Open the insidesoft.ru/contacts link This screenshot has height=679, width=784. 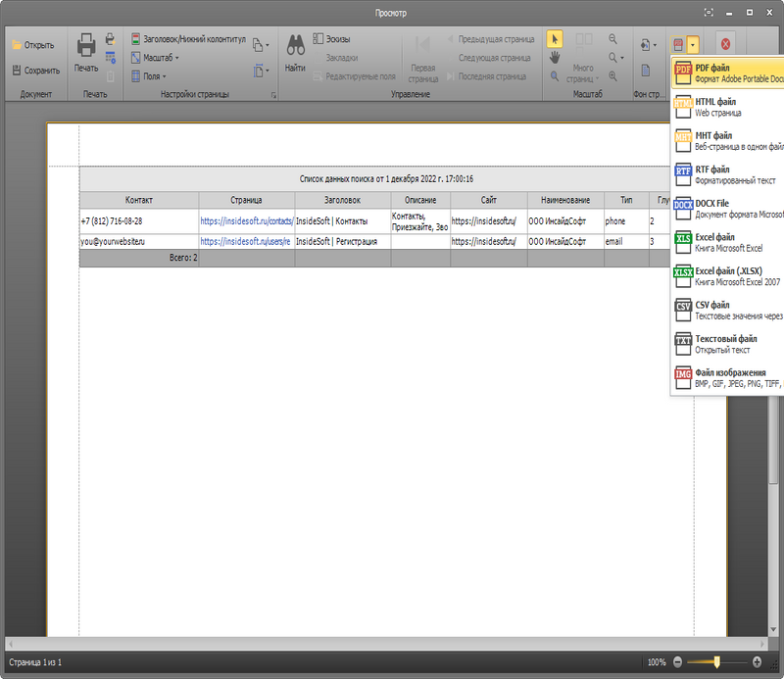pyautogui.click(x=247, y=221)
